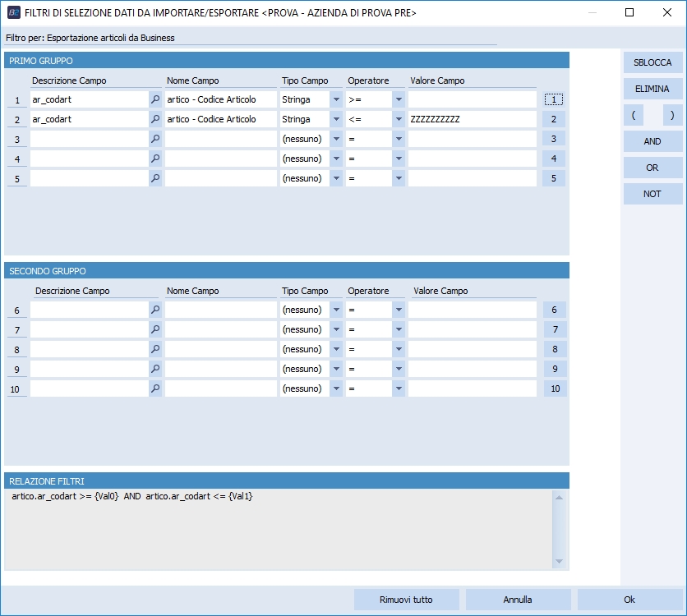Click magnifier icon in row 4
The width and height of the screenshot is (687, 616).
click(x=154, y=159)
